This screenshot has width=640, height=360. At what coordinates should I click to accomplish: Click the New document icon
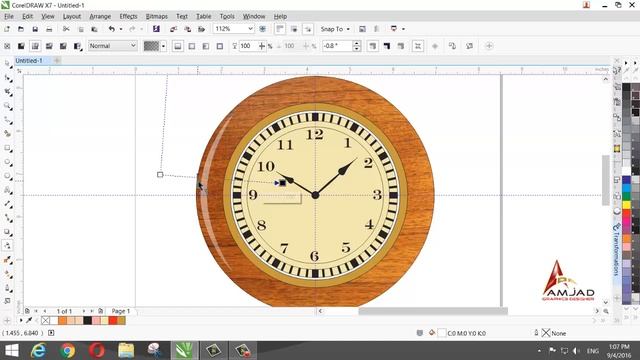[x=7, y=29]
